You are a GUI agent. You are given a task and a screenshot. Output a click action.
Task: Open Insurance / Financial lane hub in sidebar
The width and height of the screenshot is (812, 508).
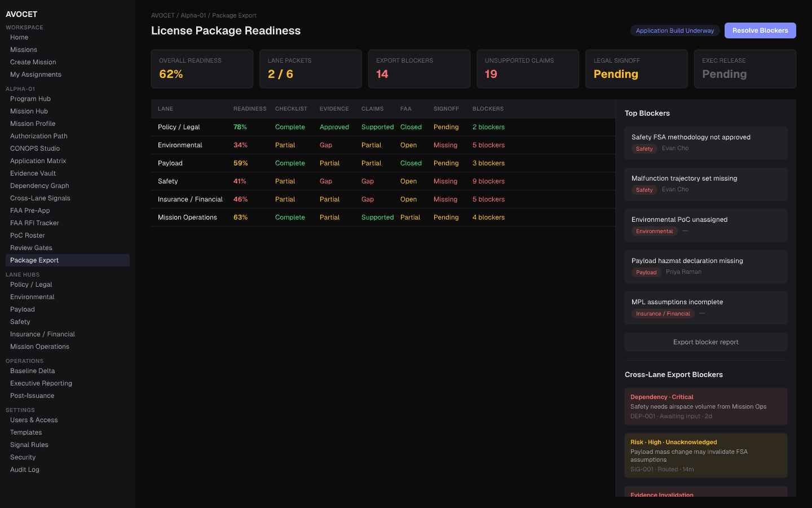click(68, 334)
